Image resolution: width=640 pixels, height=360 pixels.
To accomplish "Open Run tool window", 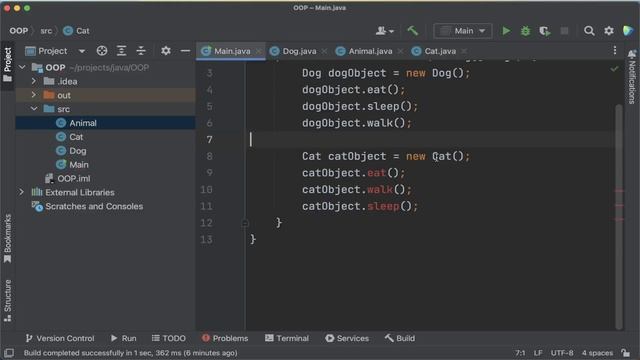I will 124,338.
